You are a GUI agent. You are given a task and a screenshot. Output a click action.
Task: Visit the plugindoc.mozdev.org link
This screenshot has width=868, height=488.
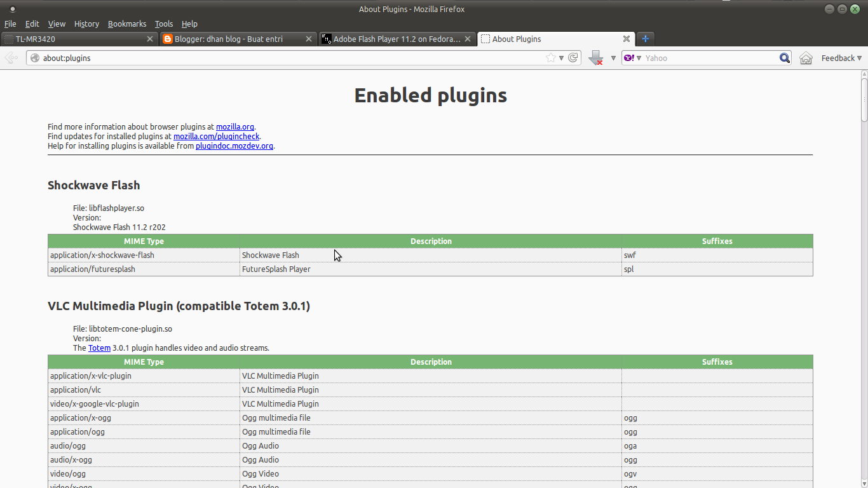click(x=234, y=146)
